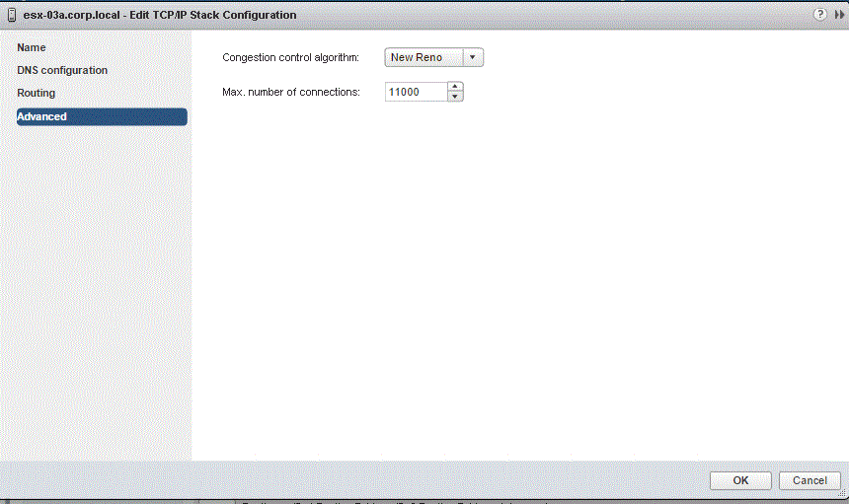Click the double-arrow icon beside help
This screenshot has height=504, width=849.
(x=836, y=15)
